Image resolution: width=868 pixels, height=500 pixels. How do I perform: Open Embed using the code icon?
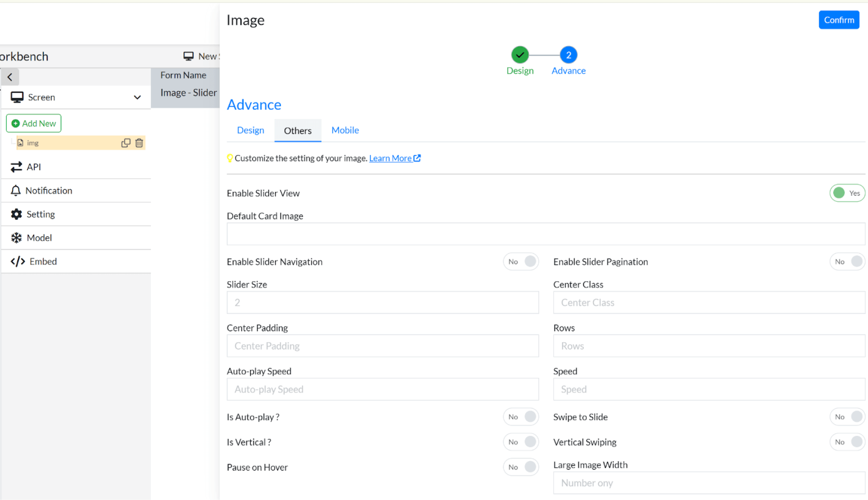(x=18, y=261)
